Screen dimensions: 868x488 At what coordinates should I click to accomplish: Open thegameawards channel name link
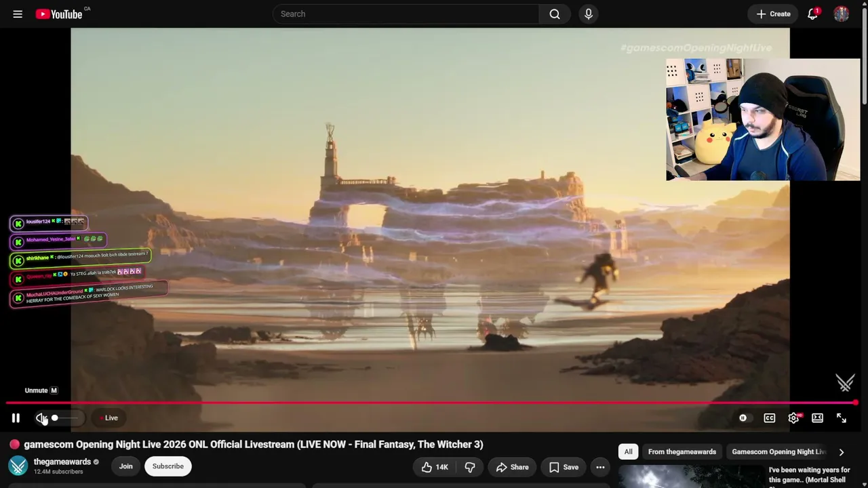[62, 462]
